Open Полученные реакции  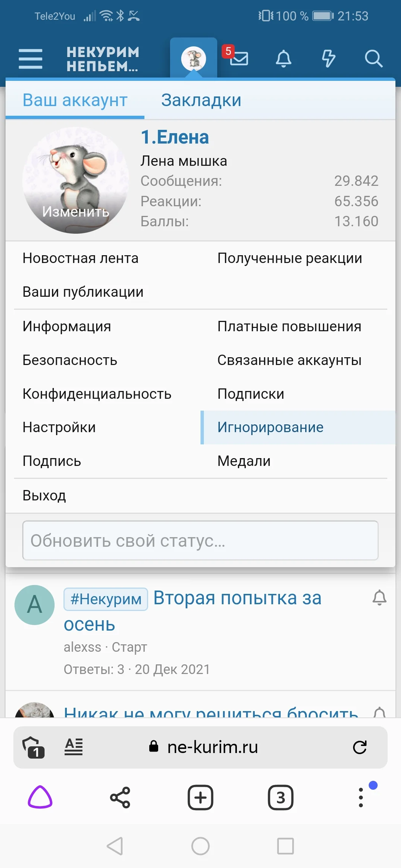pos(298,258)
